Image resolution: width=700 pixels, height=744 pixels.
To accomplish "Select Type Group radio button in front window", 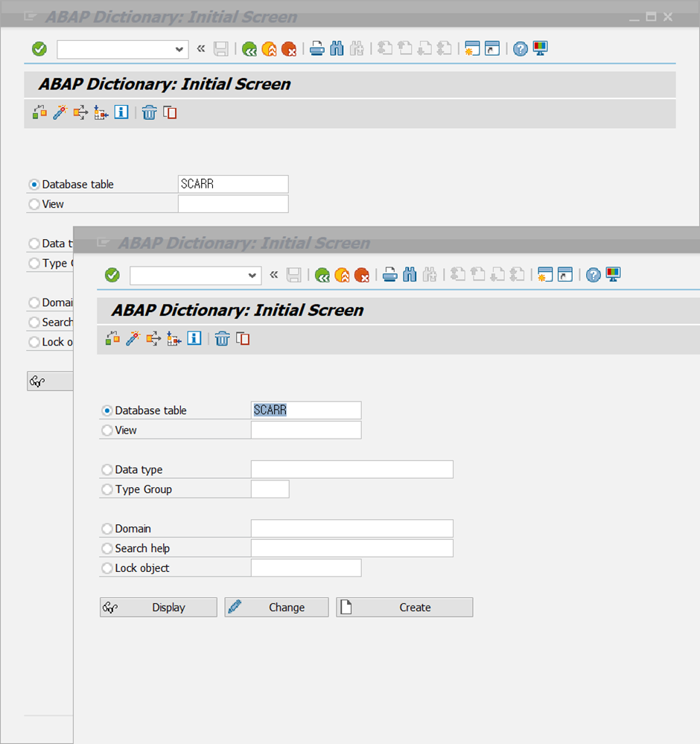I will 107,489.
